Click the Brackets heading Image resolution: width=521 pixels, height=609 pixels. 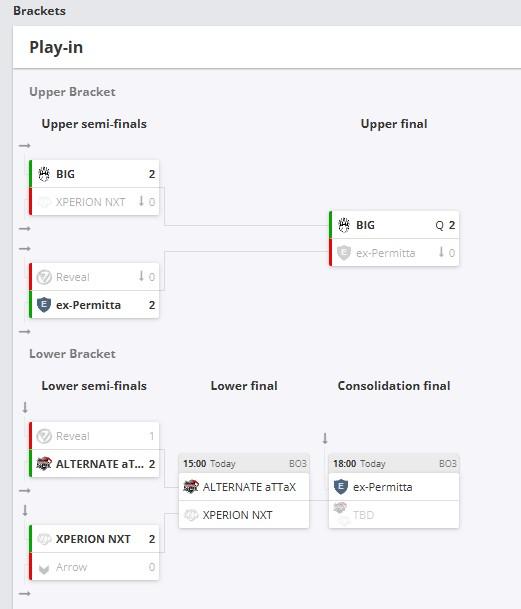click(x=39, y=10)
